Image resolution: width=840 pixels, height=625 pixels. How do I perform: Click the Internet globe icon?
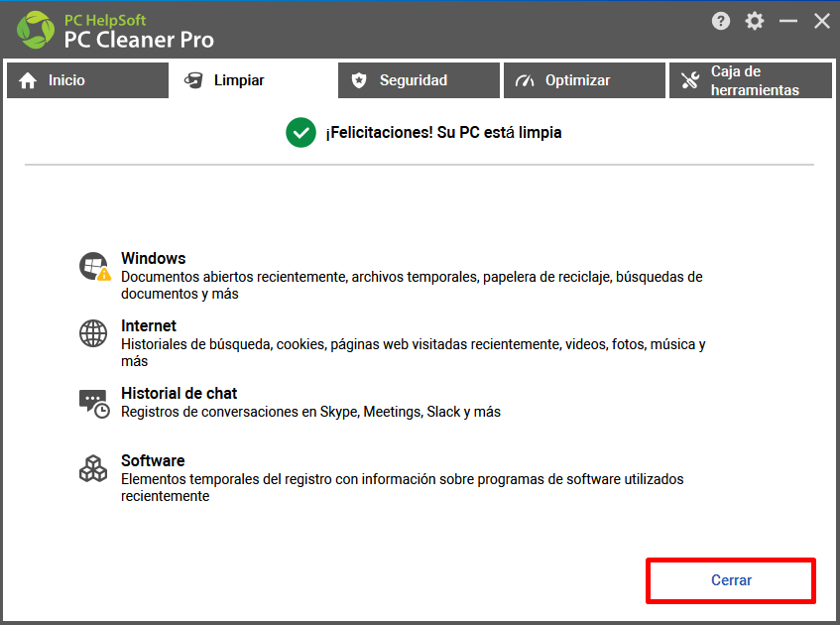tap(93, 333)
